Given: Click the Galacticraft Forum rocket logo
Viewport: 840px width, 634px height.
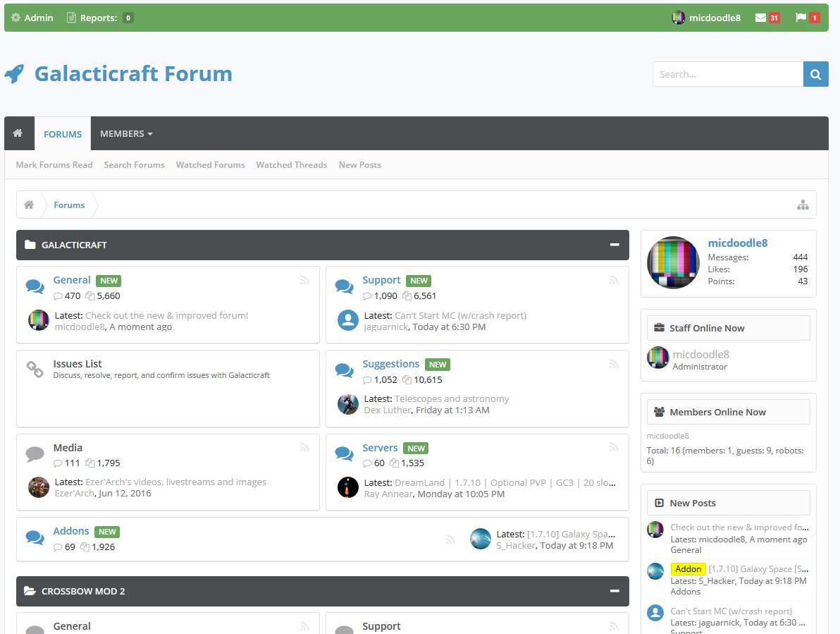Looking at the screenshot, I should [x=15, y=74].
